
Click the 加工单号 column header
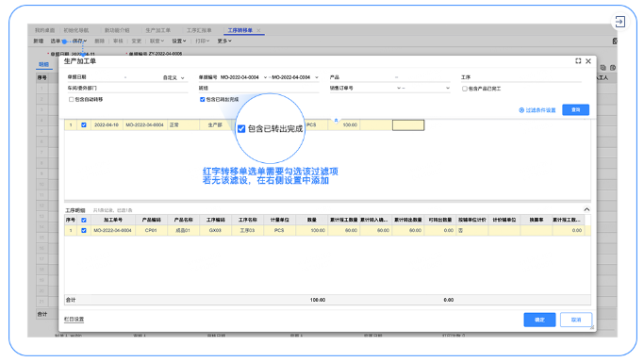112,220
